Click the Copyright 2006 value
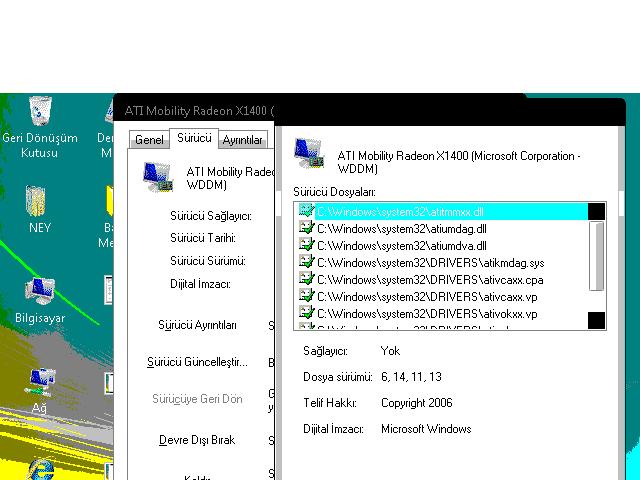The width and height of the screenshot is (640, 480). tap(417, 403)
